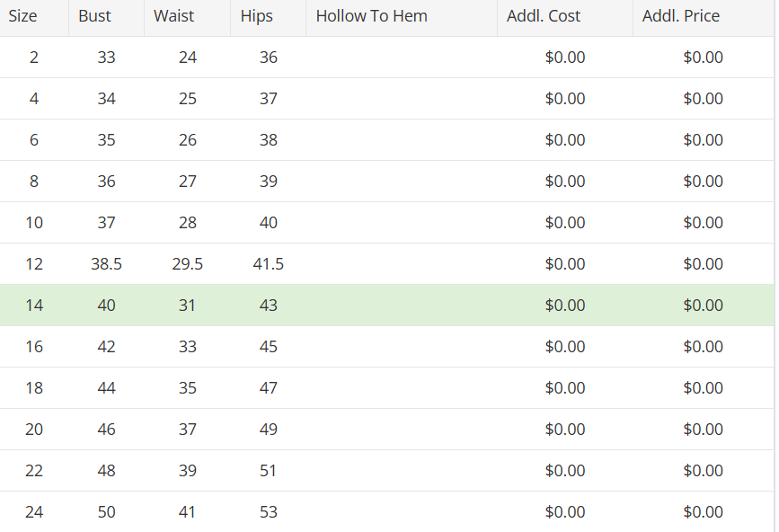Click the Addl. Price column header

680,16
